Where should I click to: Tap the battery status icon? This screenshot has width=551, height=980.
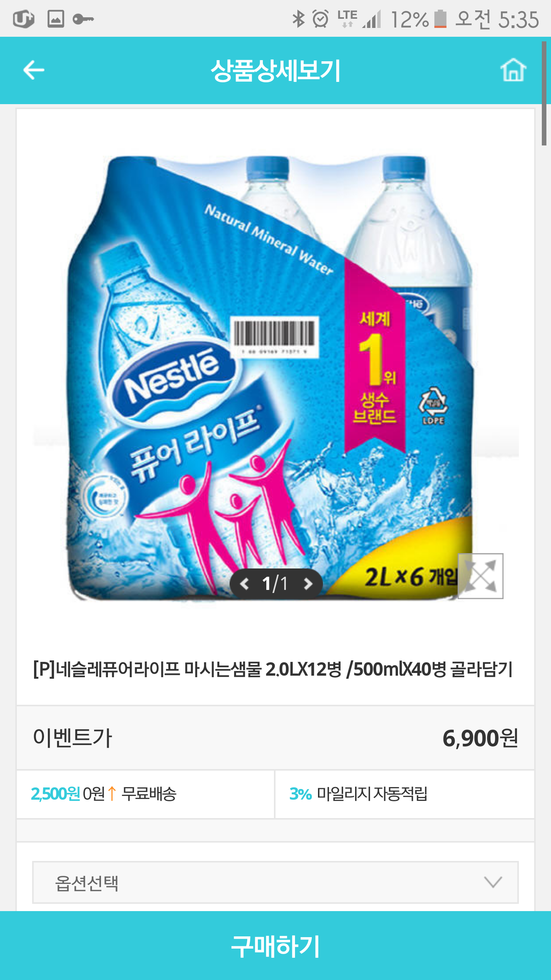tap(440, 19)
